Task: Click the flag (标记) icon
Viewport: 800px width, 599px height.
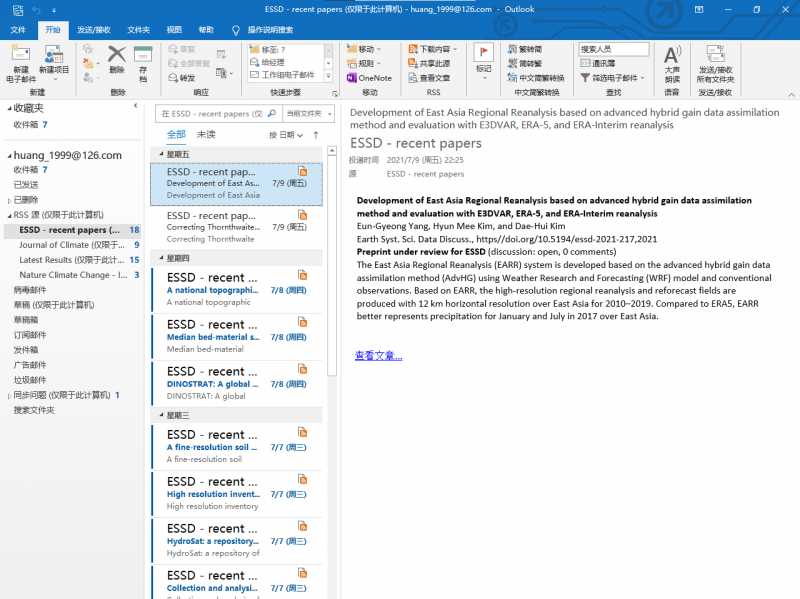Action: pyautogui.click(x=483, y=54)
